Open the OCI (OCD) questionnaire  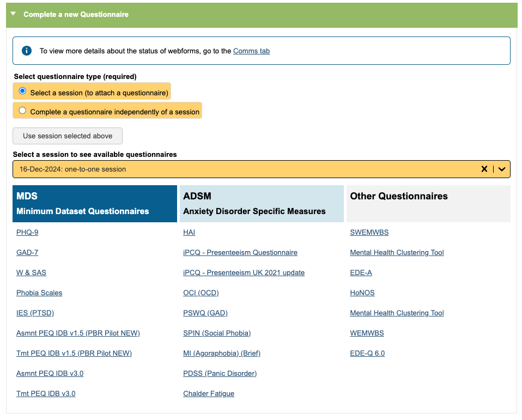pyautogui.click(x=201, y=293)
